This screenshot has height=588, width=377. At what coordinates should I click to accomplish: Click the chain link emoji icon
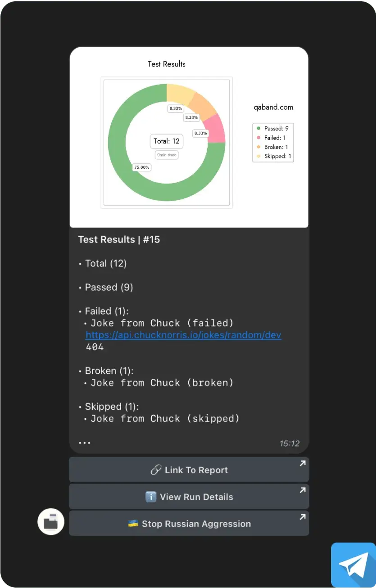pyautogui.click(x=156, y=470)
